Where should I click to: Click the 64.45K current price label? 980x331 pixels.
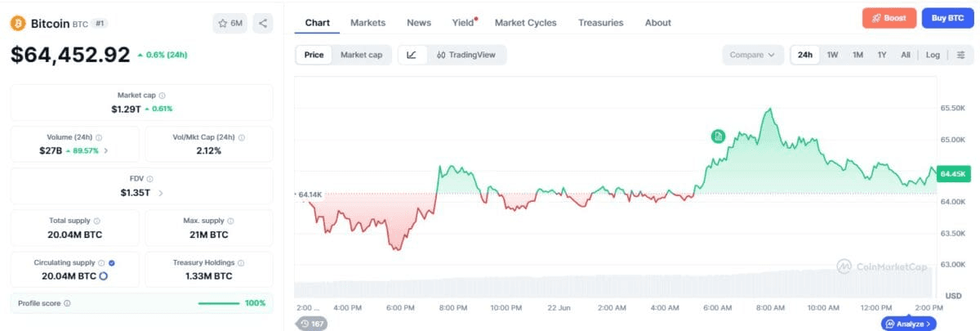pyautogui.click(x=953, y=174)
